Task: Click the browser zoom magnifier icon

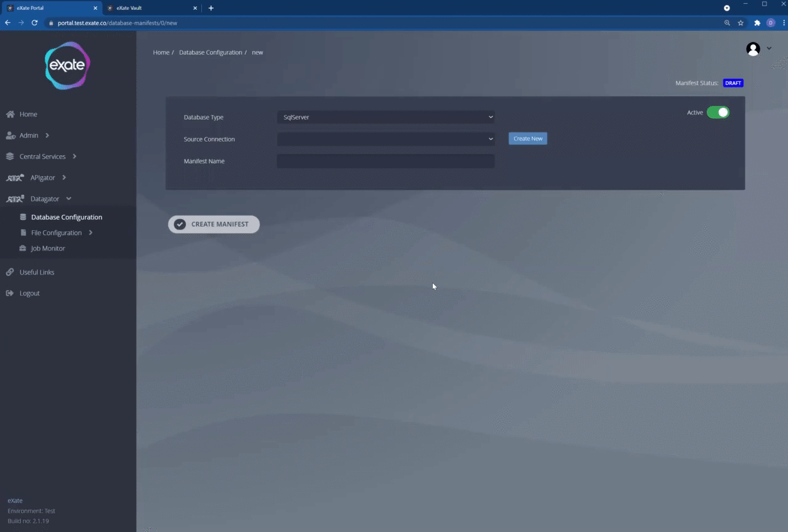Action: (727, 23)
